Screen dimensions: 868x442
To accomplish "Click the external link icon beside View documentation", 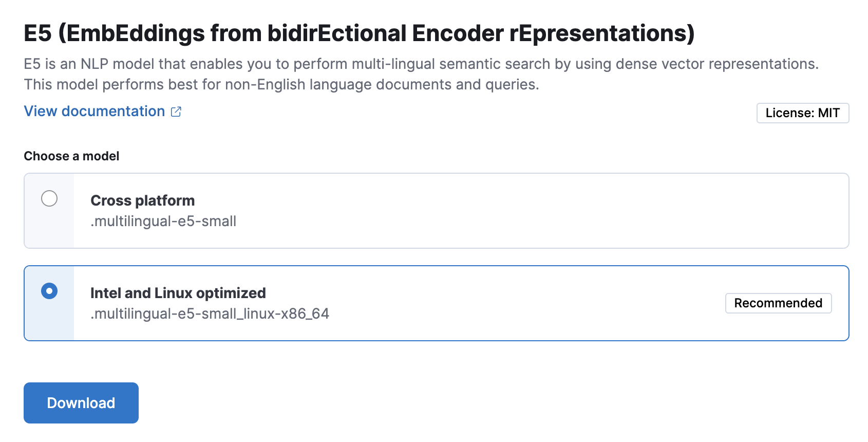I will (x=176, y=112).
